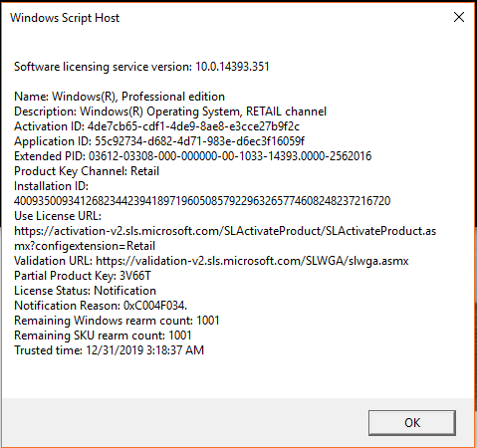Click the Remaining SKU rearm count line
Image resolution: width=477 pixels, height=448 pixels.
[103, 336]
